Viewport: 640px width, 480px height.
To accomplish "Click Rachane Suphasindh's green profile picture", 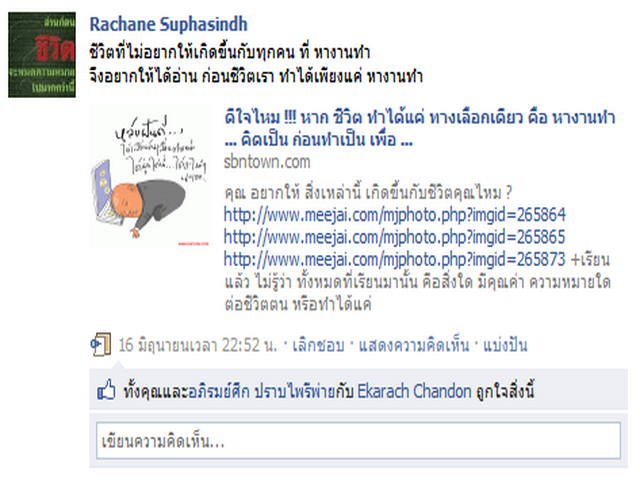I will (x=42, y=55).
